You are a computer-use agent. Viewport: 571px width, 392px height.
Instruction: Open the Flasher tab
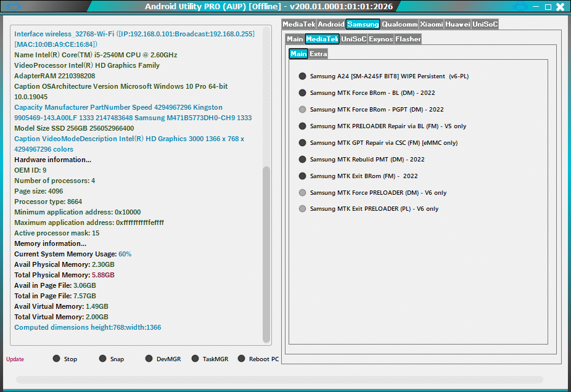click(x=408, y=38)
